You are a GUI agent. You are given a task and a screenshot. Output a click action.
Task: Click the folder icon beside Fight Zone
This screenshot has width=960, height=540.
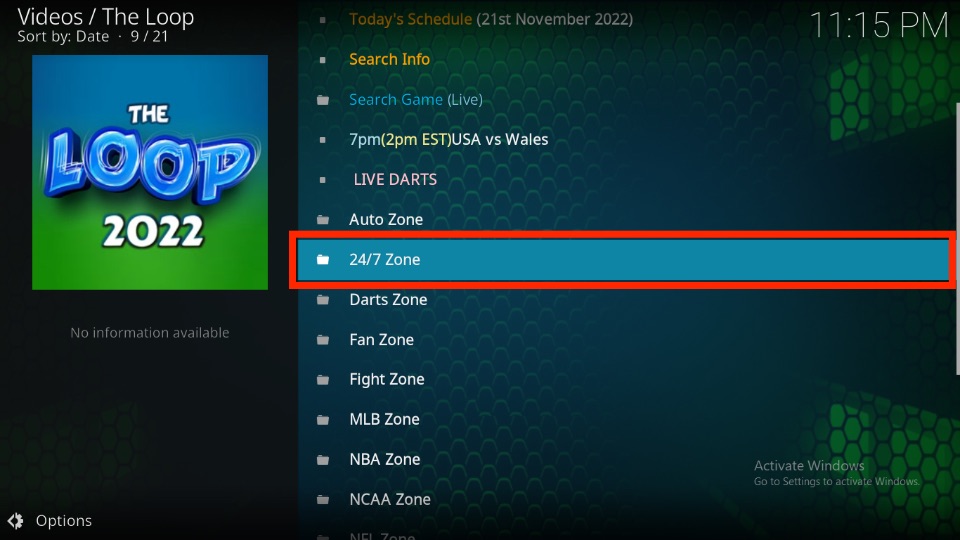point(323,380)
